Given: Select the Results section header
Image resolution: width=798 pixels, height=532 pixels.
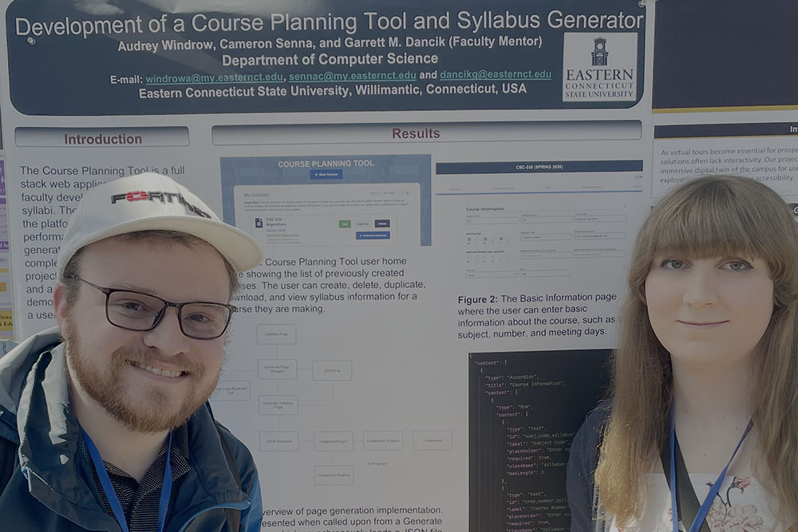Looking at the screenshot, I should [x=415, y=133].
